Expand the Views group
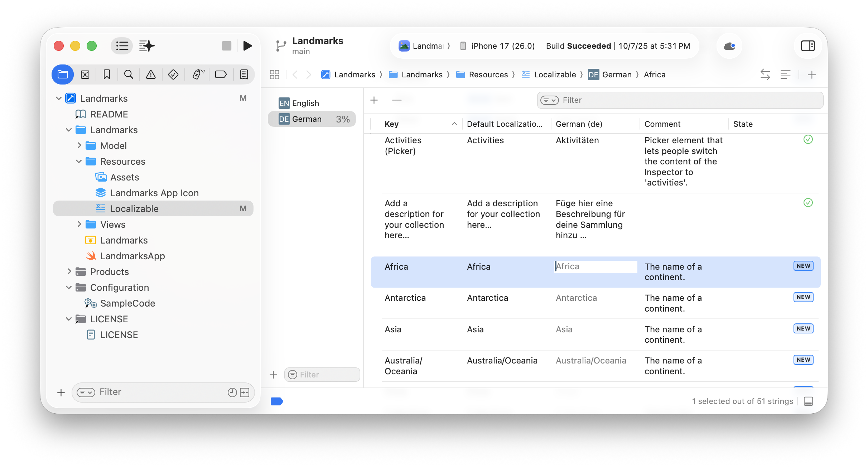This screenshot has width=868, height=467. (x=79, y=224)
